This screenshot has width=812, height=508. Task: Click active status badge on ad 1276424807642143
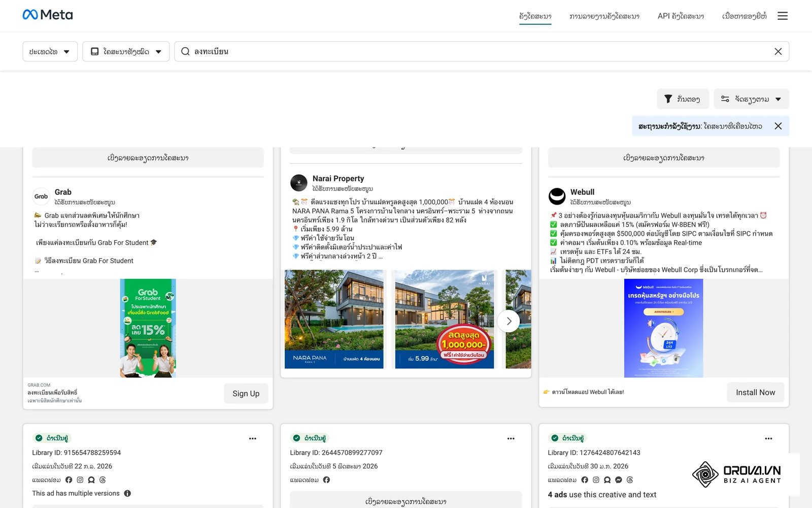click(567, 438)
